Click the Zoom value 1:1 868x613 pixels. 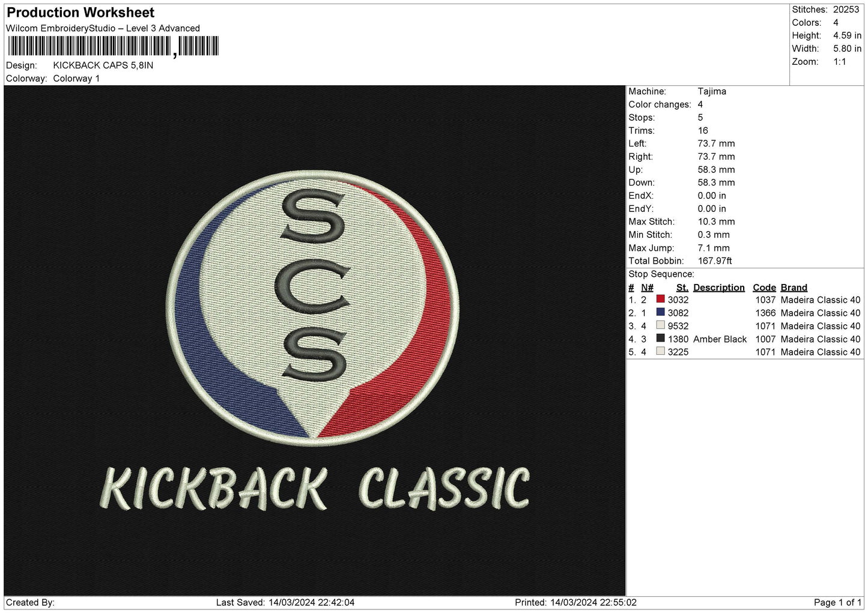tap(839, 62)
